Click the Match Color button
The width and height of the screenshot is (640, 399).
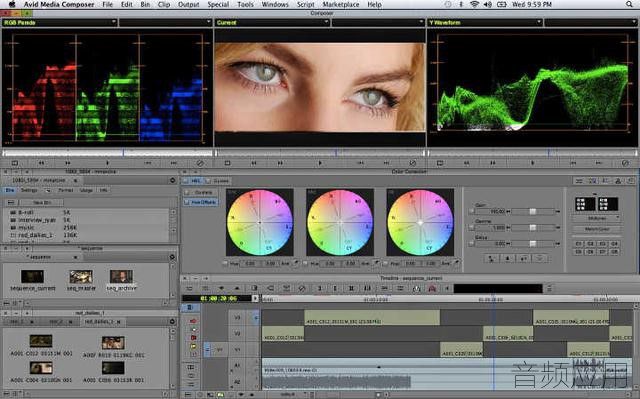tap(597, 229)
